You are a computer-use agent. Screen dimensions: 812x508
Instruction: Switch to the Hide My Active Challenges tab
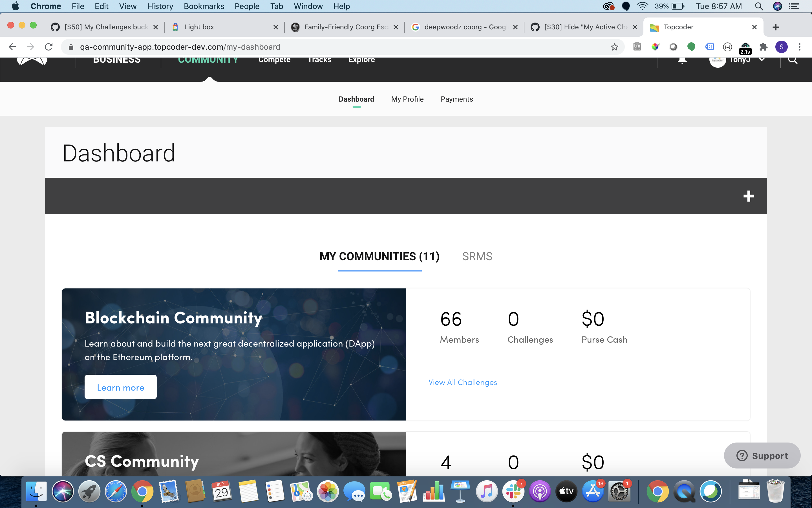point(584,27)
